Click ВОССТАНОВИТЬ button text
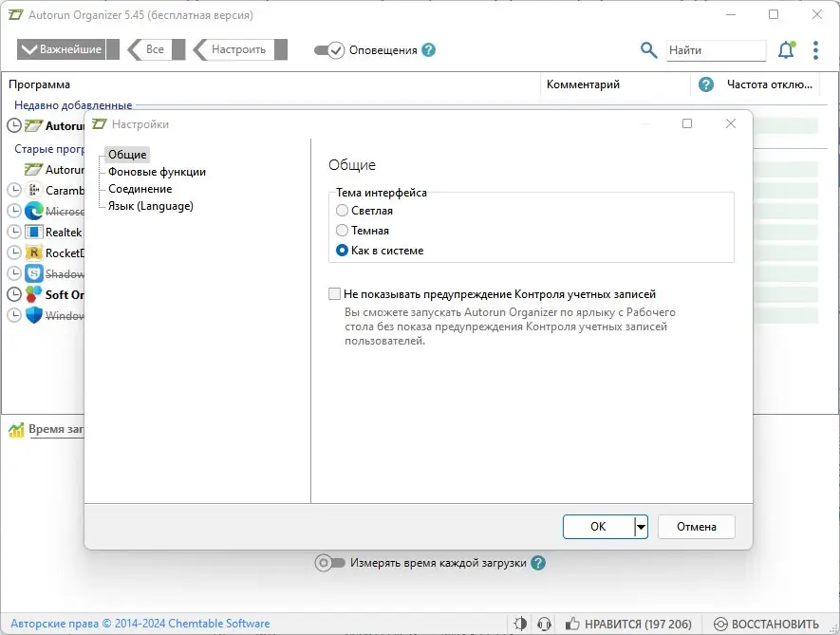This screenshot has height=635, width=840. 775,625
